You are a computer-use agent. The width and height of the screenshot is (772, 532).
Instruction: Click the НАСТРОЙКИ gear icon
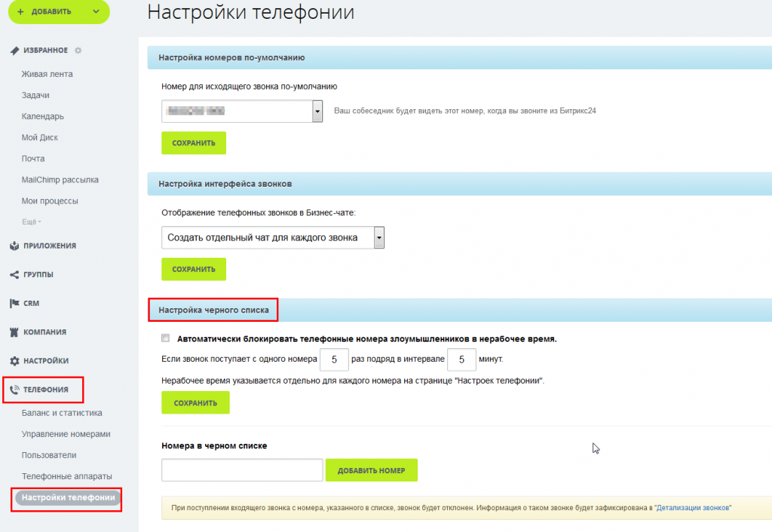pos(14,361)
